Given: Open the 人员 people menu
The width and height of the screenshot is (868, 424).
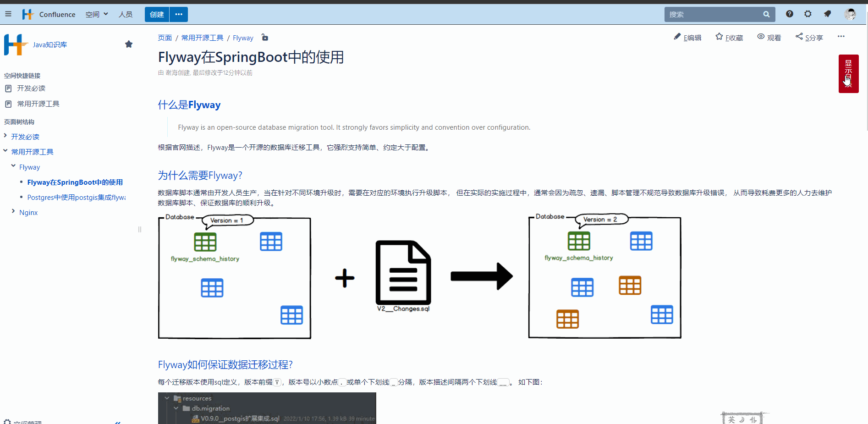Looking at the screenshot, I should pyautogui.click(x=126, y=14).
